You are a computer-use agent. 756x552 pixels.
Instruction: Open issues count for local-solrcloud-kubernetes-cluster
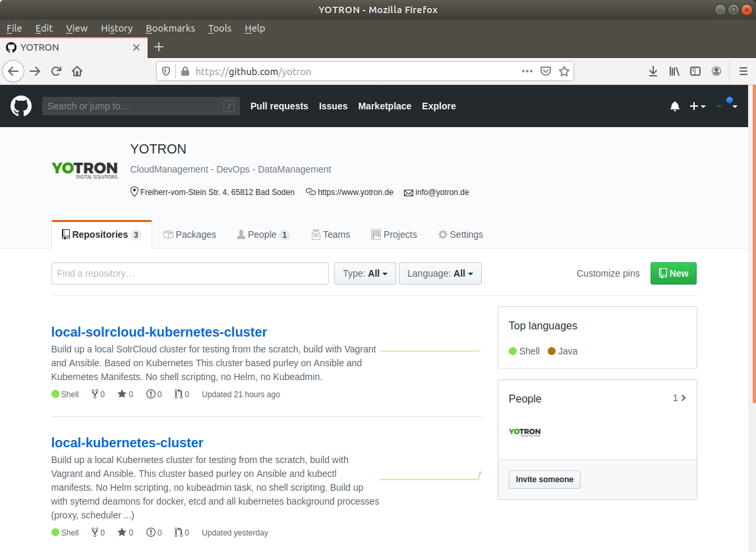(x=154, y=394)
